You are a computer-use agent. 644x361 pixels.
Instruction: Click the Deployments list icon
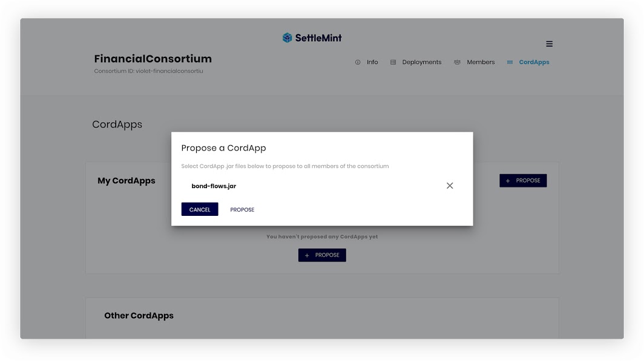point(393,62)
